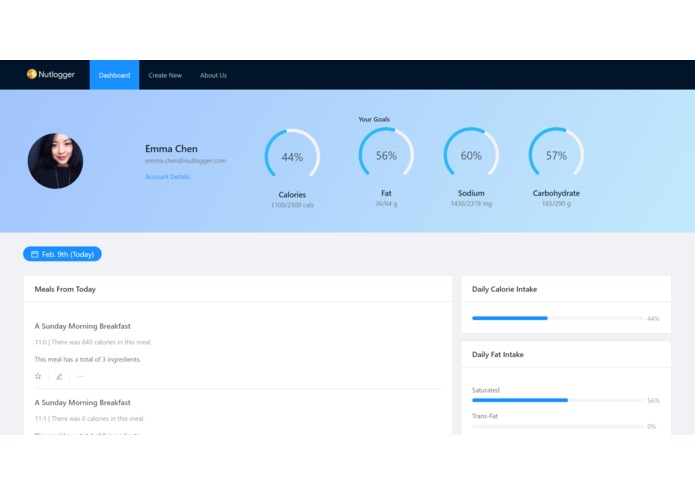Click the Saturated fat progress bar

click(x=558, y=400)
